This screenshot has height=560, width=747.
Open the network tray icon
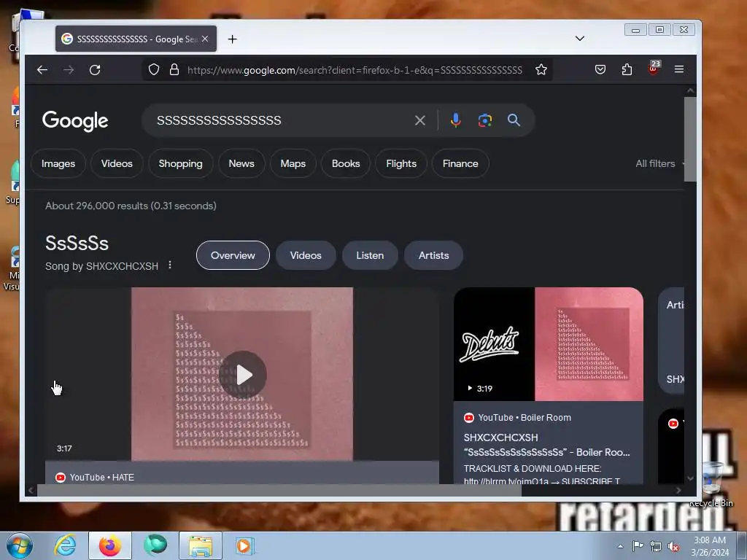point(656,546)
